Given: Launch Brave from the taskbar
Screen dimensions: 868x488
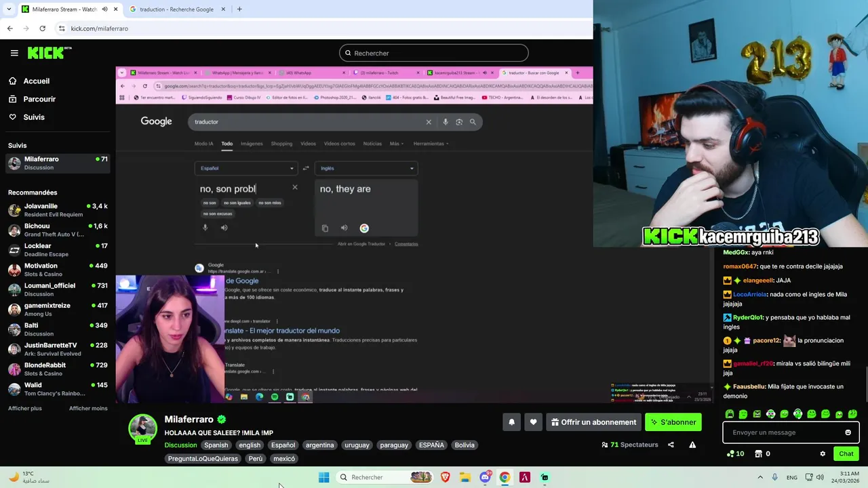Looking at the screenshot, I should click(x=446, y=477).
